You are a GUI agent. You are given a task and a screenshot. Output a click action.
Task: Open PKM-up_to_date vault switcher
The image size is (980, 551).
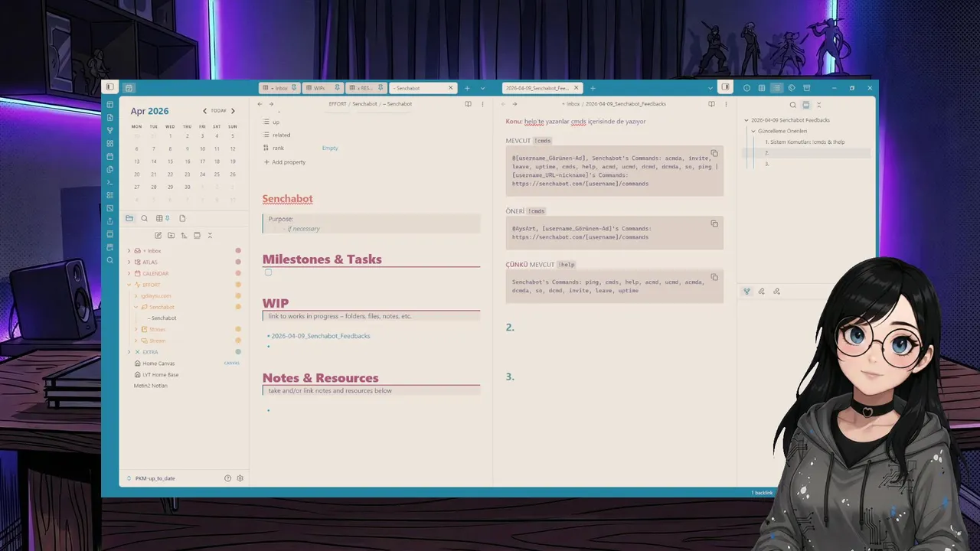coord(151,478)
